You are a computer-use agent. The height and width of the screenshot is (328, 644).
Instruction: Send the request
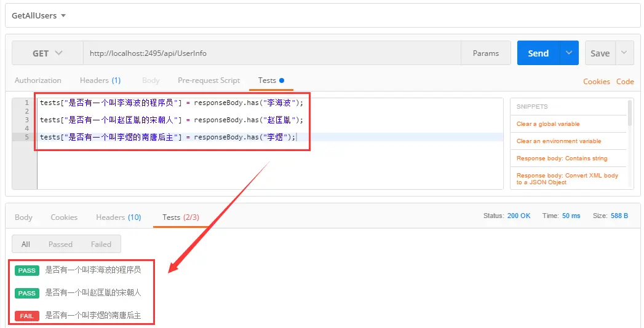[x=538, y=53]
